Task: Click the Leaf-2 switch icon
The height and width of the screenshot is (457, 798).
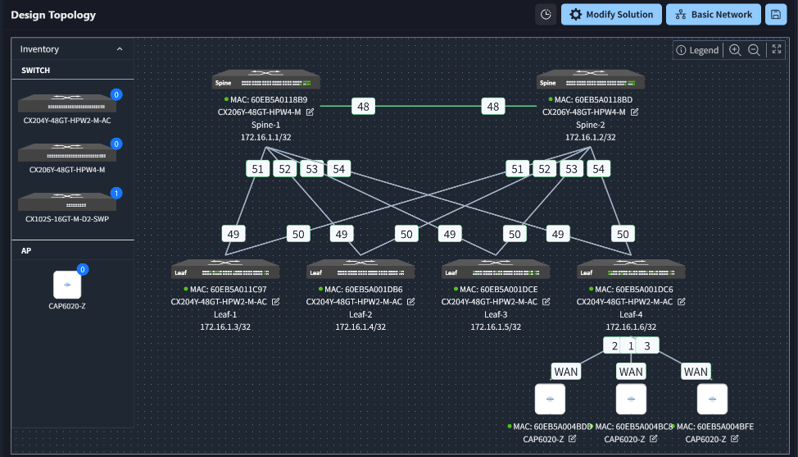Action: click(360, 270)
